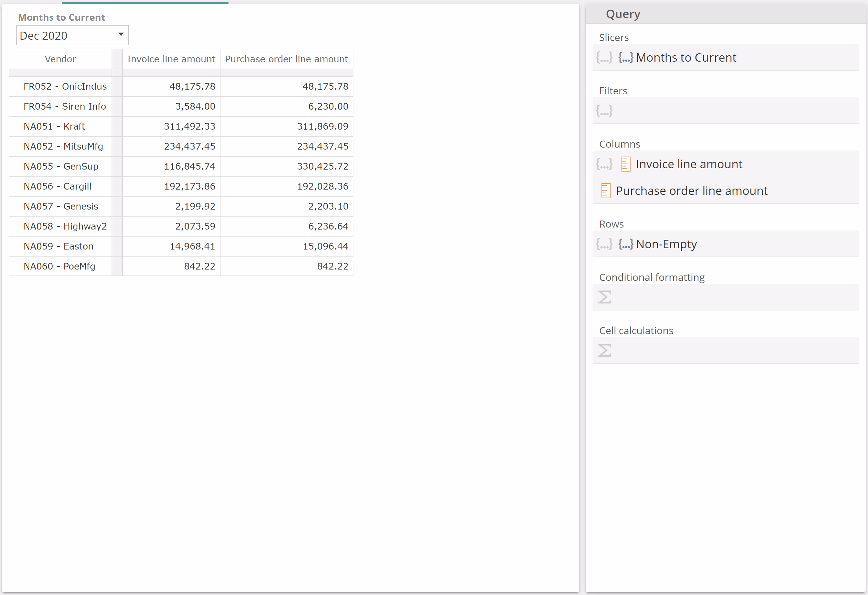This screenshot has height=595, width=868.
Task: Open the Dec 2020 month dropdown
Action: pos(67,36)
